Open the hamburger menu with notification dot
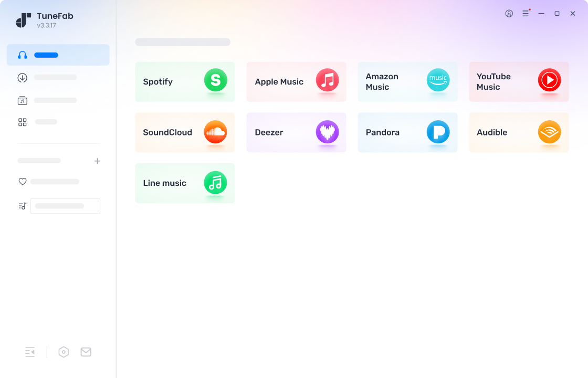The image size is (588, 378). coord(526,13)
